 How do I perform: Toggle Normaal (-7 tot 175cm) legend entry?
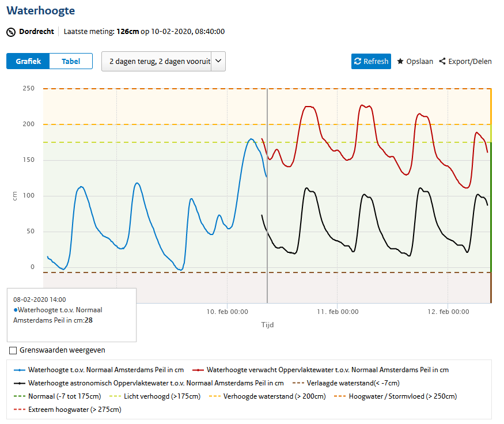58,396
